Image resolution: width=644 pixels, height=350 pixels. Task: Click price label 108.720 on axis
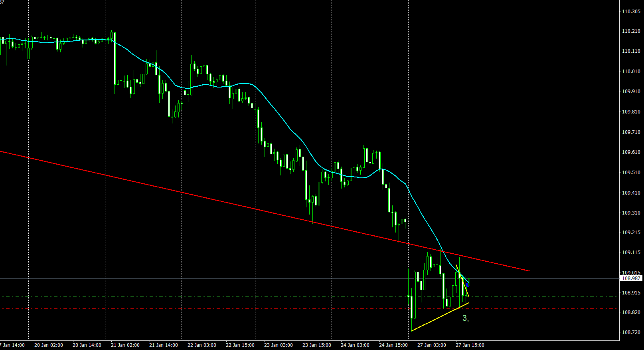[631, 332]
